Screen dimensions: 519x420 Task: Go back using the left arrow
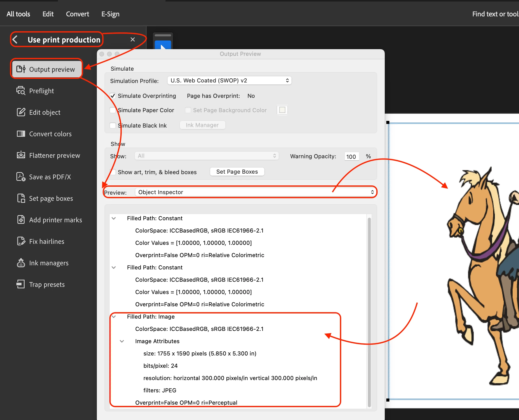pyautogui.click(x=15, y=40)
